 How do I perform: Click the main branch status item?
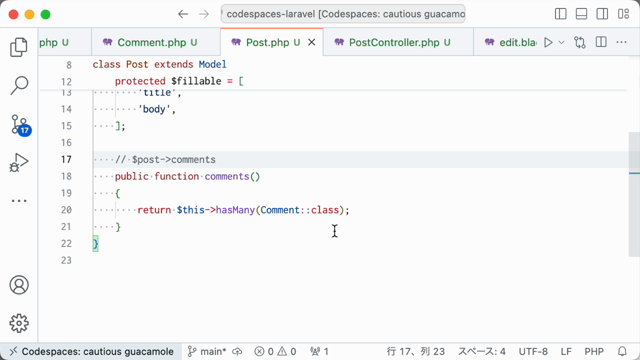click(207, 351)
